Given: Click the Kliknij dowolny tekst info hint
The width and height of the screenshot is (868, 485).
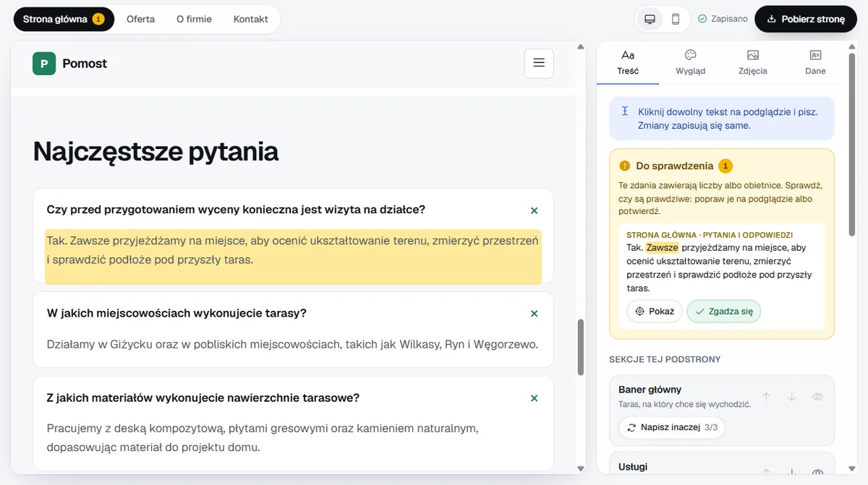Looking at the screenshot, I should coord(722,119).
